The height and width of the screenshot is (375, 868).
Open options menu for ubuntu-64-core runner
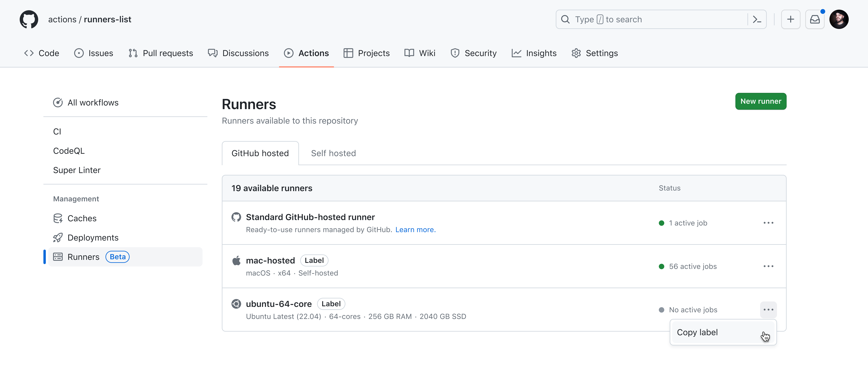tap(768, 309)
